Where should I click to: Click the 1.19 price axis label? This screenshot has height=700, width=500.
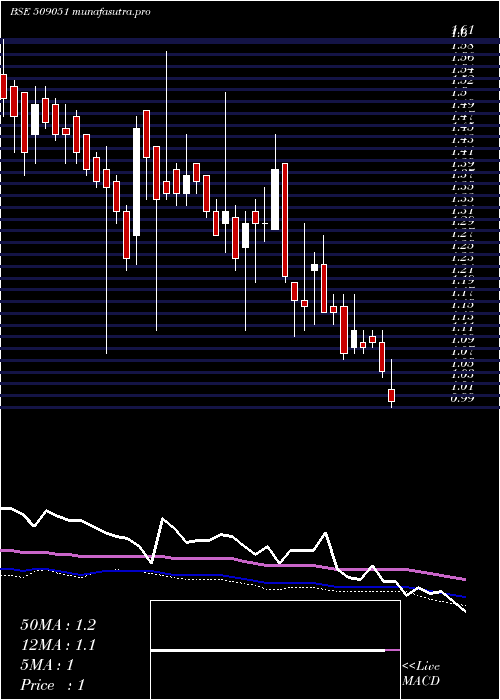point(462,282)
